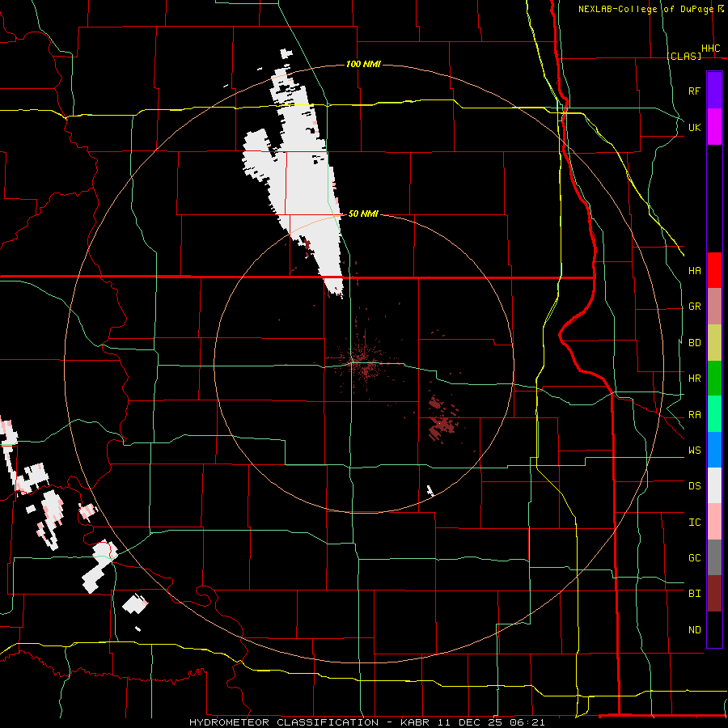The height and width of the screenshot is (728, 728).
Task: Click the GC gray legend swatch
Action: click(714, 557)
